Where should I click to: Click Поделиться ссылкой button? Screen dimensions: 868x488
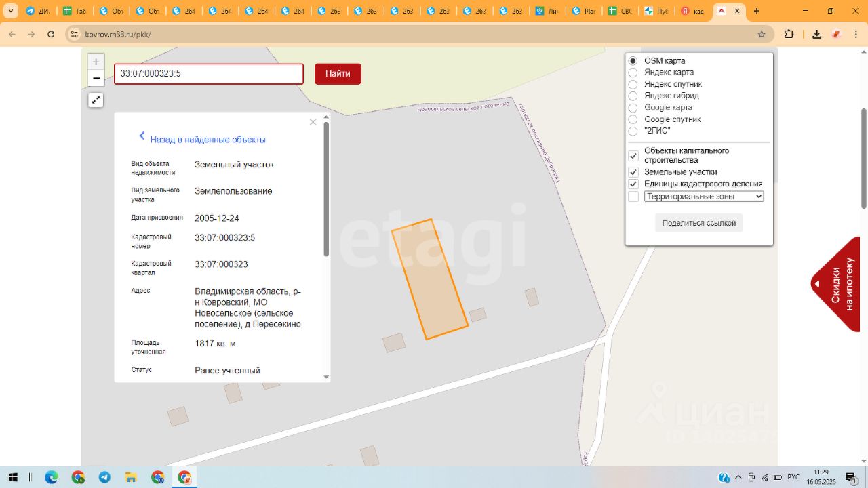pos(699,223)
